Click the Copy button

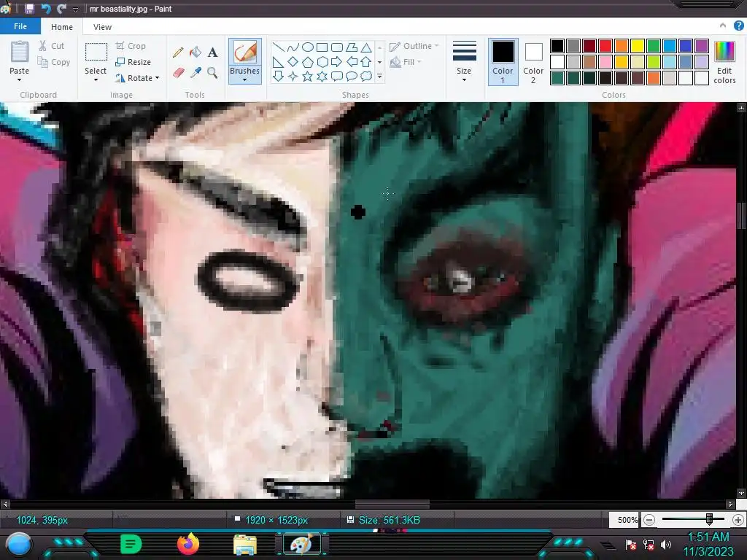click(x=54, y=62)
